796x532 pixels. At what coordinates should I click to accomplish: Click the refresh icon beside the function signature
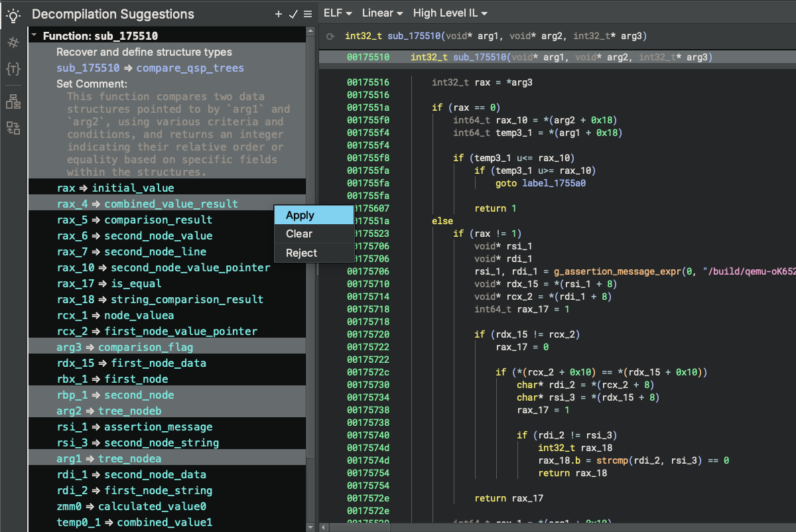point(330,36)
